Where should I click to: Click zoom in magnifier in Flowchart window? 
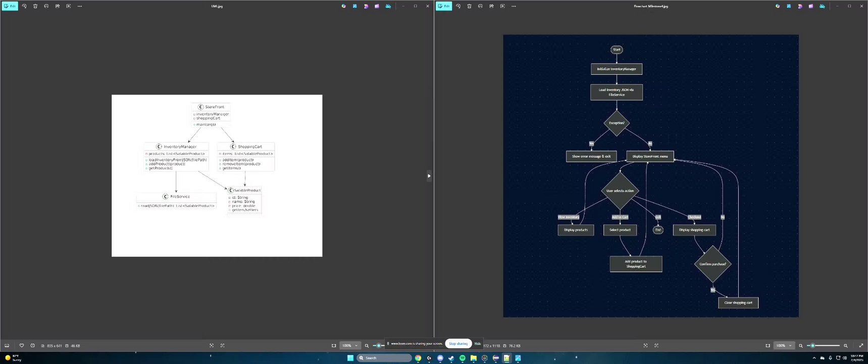(x=846, y=346)
